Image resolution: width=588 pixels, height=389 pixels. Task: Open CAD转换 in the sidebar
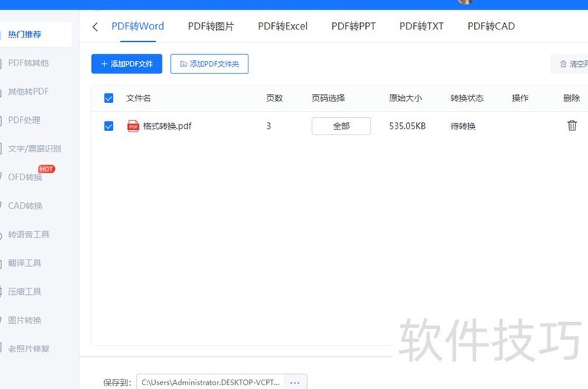point(25,206)
